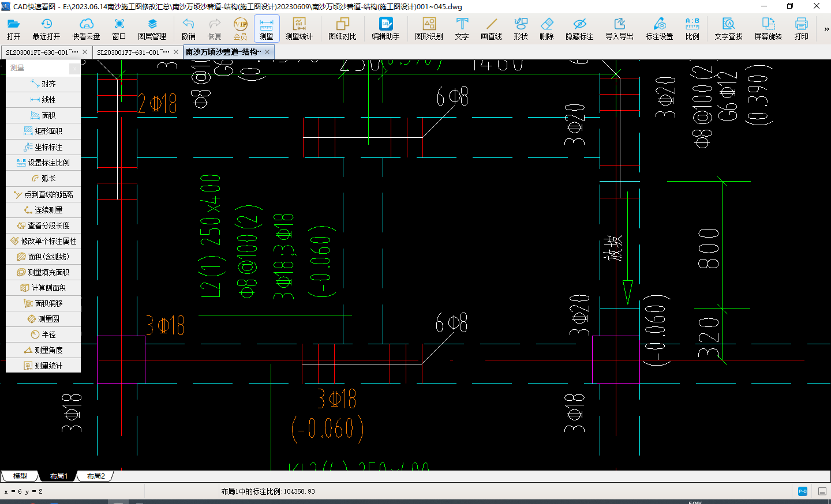831x504 pixels.
Task: Toggle the 测量 measure tool
Action: tap(266, 29)
